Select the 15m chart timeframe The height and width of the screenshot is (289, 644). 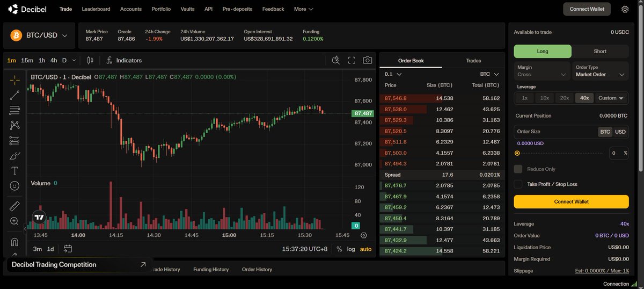coord(27,60)
